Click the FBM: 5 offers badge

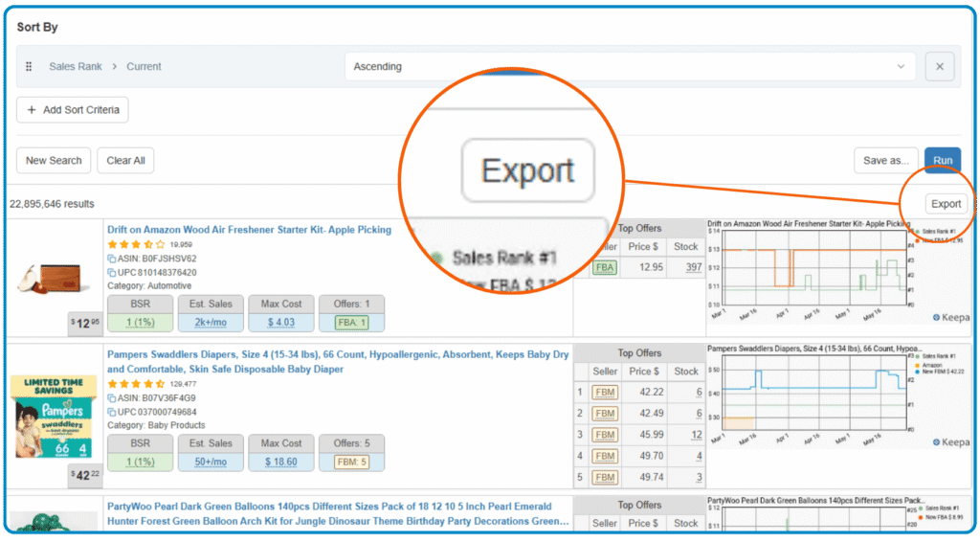352,462
